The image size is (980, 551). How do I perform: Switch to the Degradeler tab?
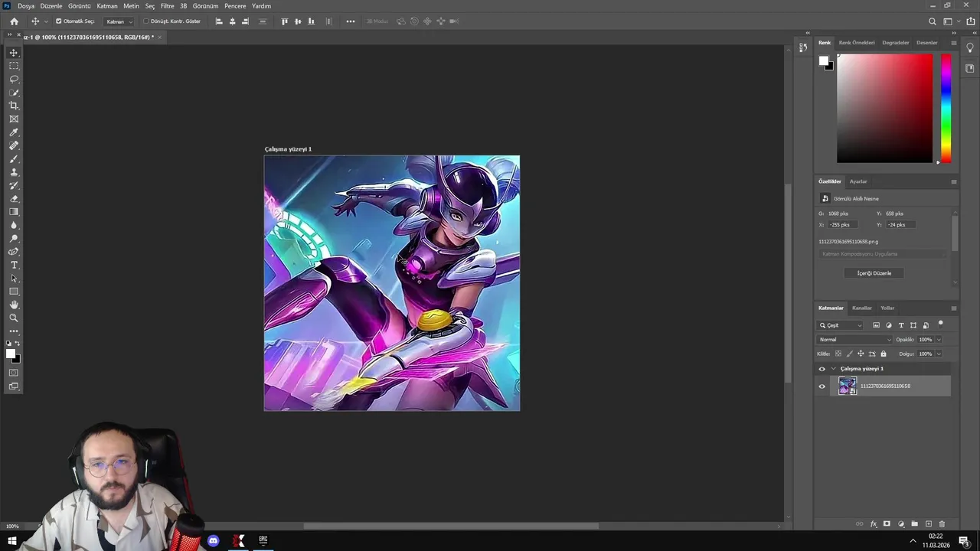coord(896,43)
